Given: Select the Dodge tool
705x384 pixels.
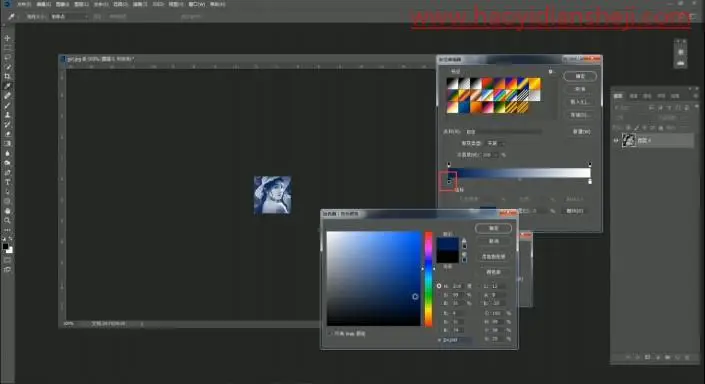Looking at the screenshot, I should point(7,163).
